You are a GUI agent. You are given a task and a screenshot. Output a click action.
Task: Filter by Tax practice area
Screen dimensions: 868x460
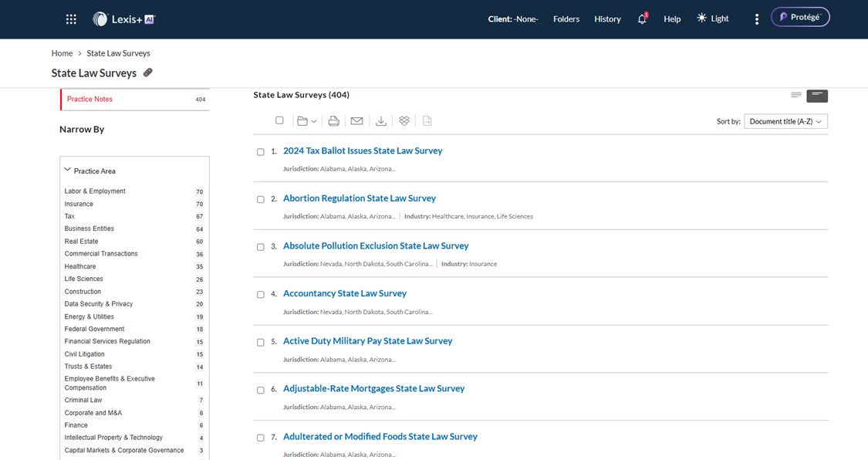[x=69, y=216]
